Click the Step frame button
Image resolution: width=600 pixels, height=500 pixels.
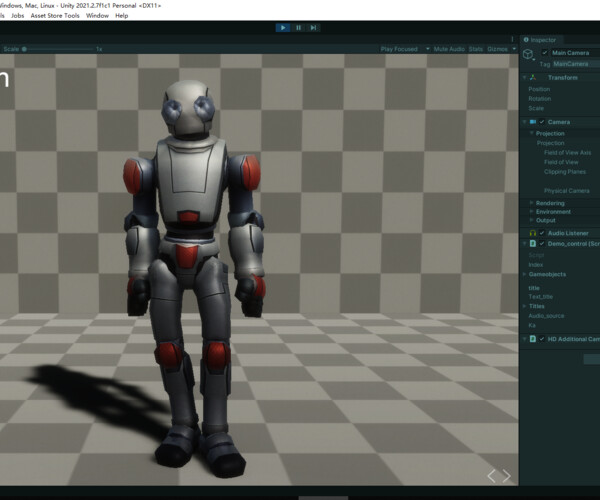[313, 28]
